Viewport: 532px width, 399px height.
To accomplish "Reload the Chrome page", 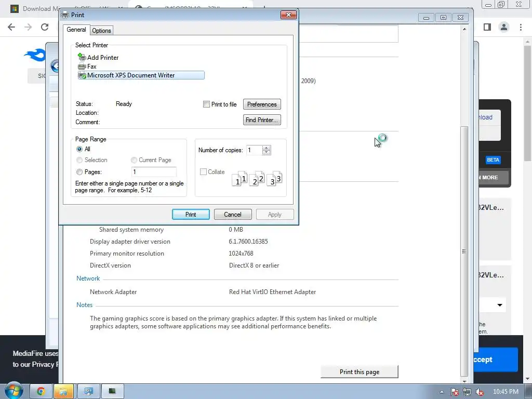I will pos(45,27).
